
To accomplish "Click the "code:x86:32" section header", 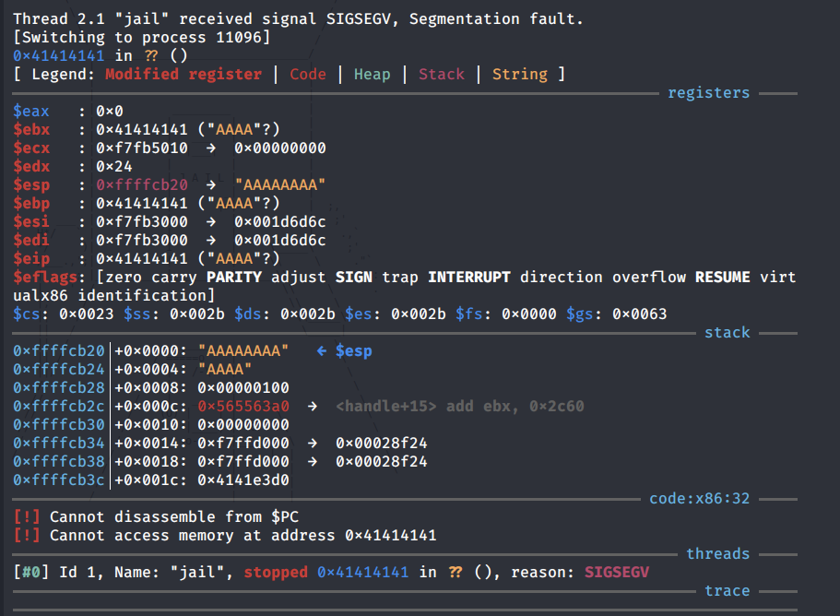I will (699, 498).
